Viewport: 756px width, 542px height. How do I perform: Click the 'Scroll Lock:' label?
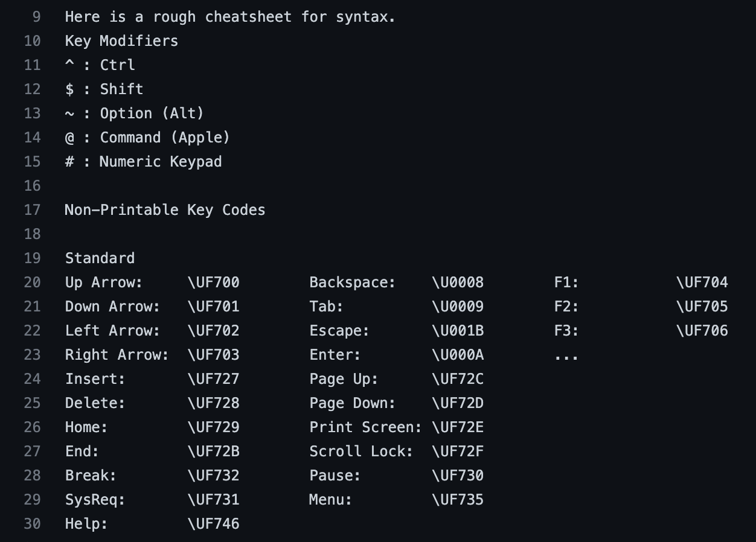361,451
